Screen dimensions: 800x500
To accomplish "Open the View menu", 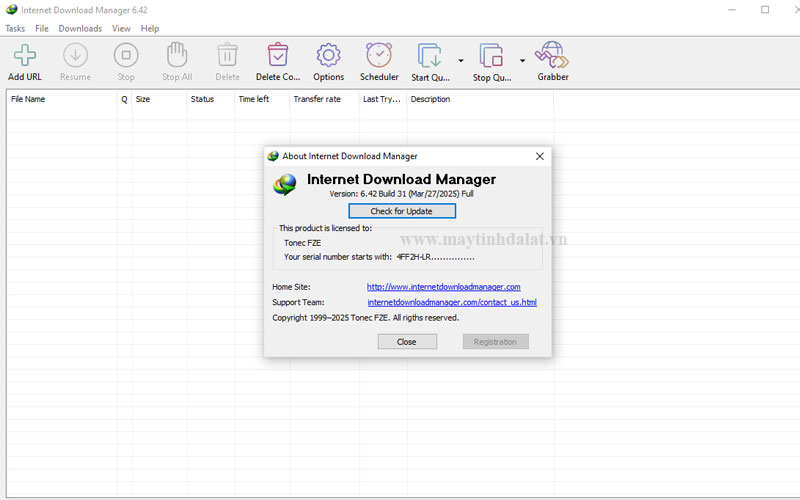I will click(x=121, y=29).
